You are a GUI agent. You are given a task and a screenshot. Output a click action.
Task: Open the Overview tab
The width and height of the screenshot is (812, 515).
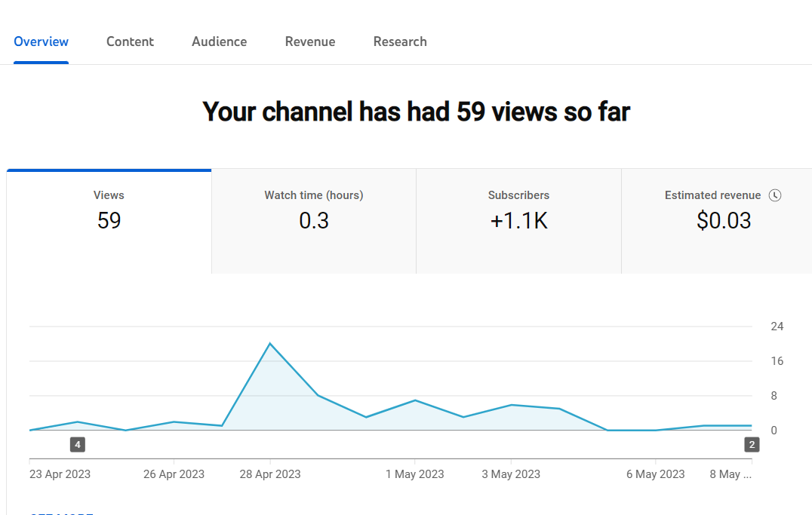click(41, 41)
